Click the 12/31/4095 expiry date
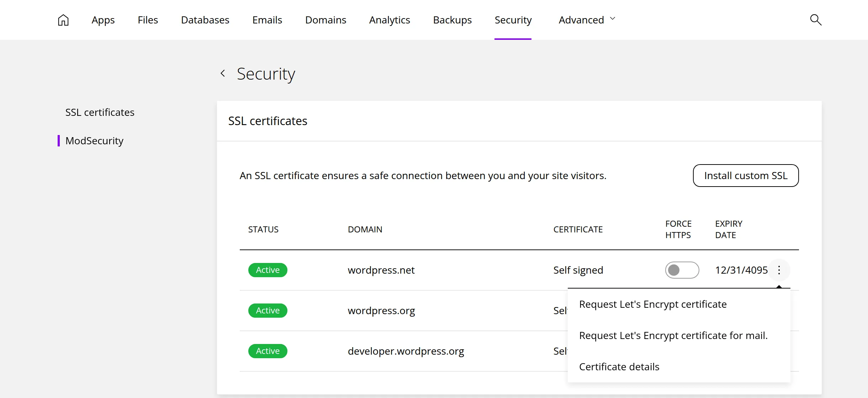This screenshot has width=868, height=398. click(x=741, y=270)
